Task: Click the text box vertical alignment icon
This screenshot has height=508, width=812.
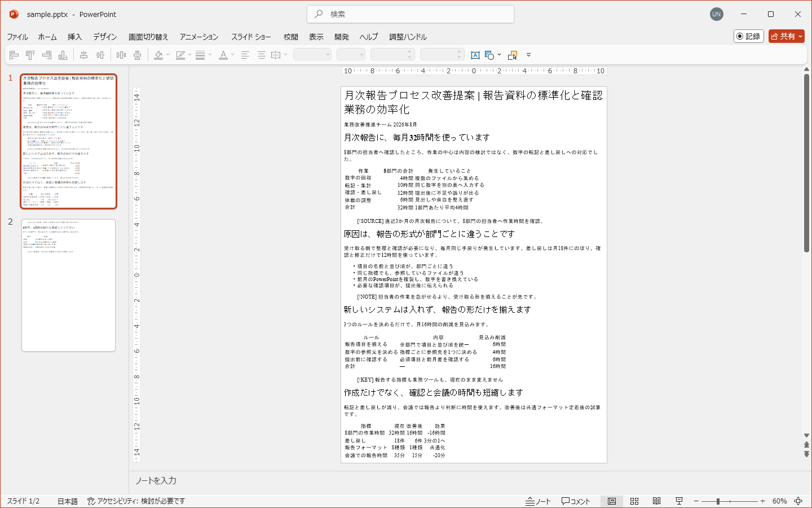Action: point(276,55)
